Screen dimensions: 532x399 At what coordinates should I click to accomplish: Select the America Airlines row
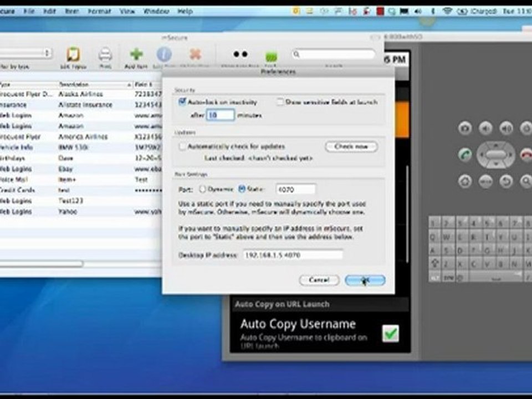tap(81, 137)
